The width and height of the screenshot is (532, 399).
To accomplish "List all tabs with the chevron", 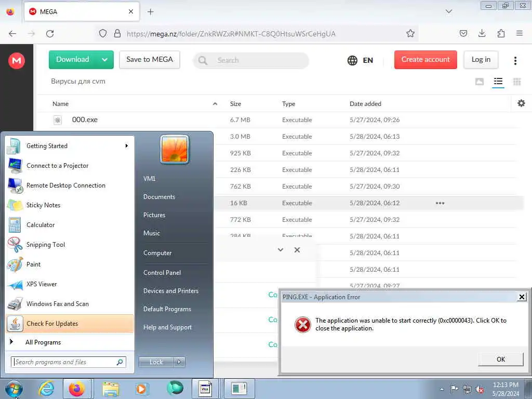I will [448, 12].
